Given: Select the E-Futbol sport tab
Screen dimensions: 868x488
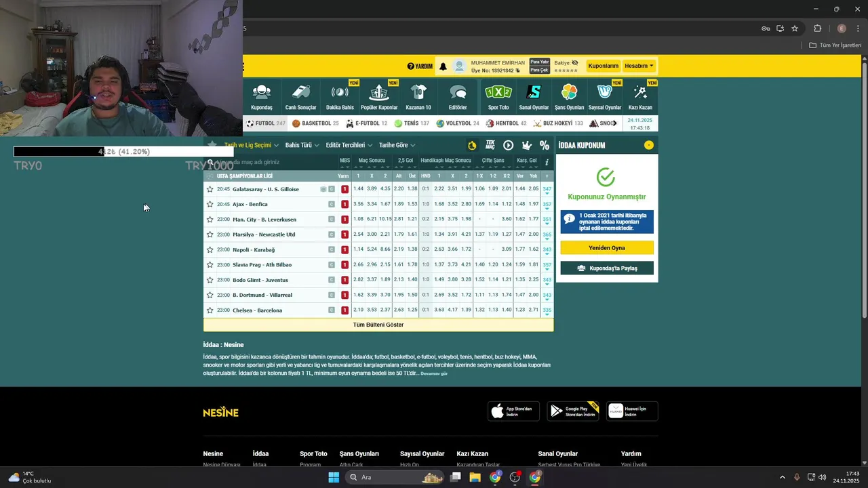Looking at the screenshot, I should [x=366, y=123].
